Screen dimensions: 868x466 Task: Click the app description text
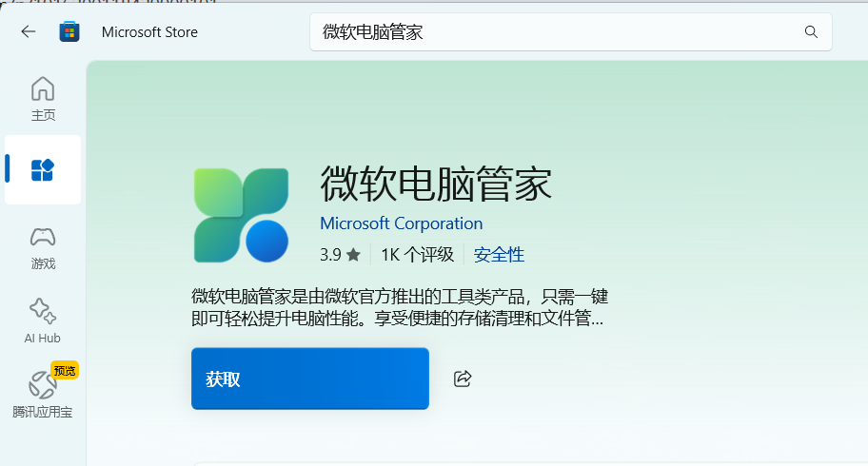click(400, 307)
